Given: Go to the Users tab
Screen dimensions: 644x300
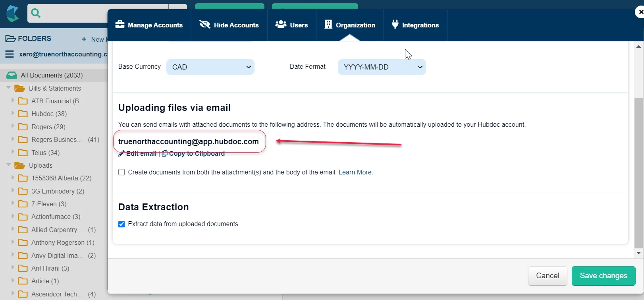Looking at the screenshot, I should pos(292,25).
